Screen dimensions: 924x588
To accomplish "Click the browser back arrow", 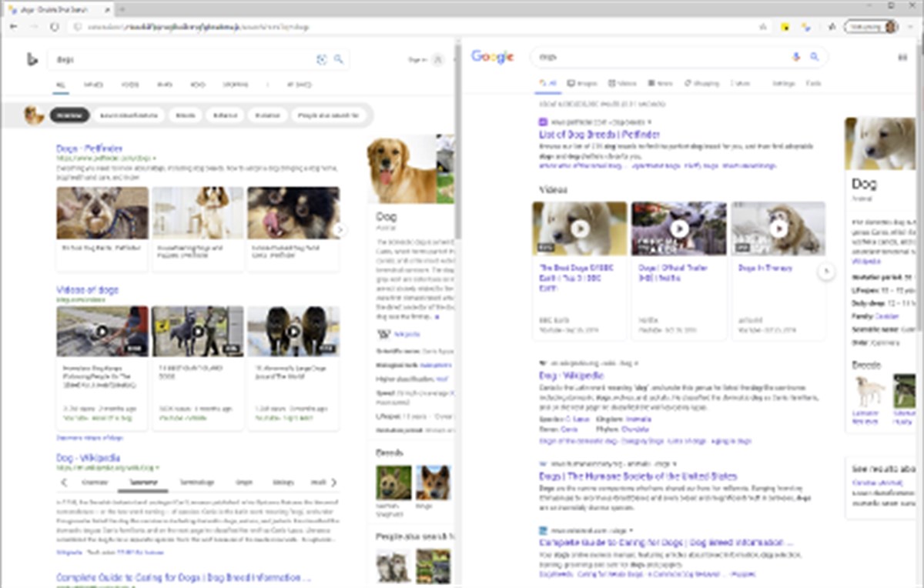I will point(13,26).
